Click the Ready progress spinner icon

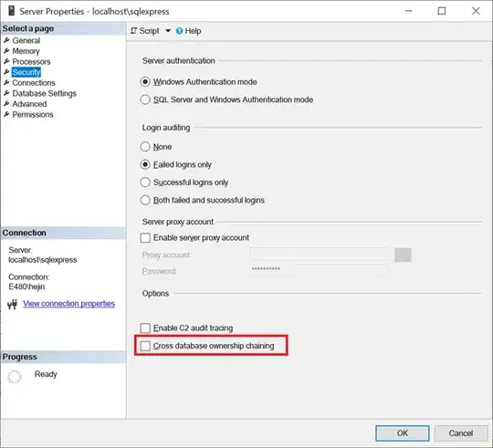[x=14, y=376]
